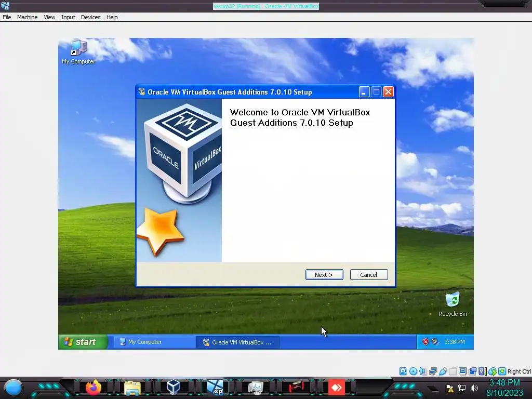Click the mouse integration status icon
532x399 pixels.
[x=493, y=371]
